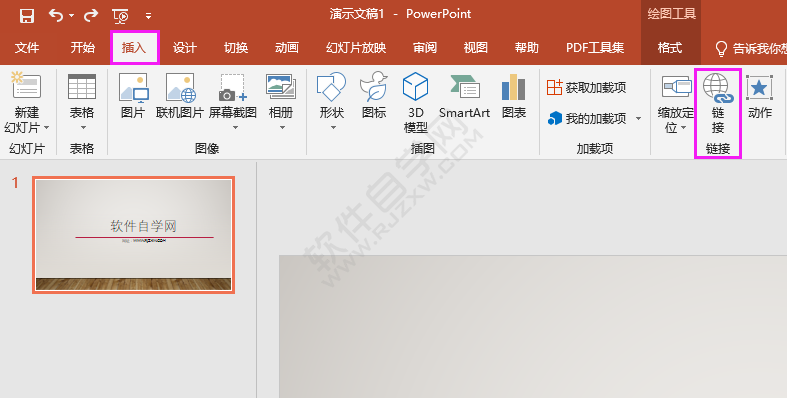Save the presentation with the floppy disk icon
The image size is (787, 398).
click(x=27, y=16)
